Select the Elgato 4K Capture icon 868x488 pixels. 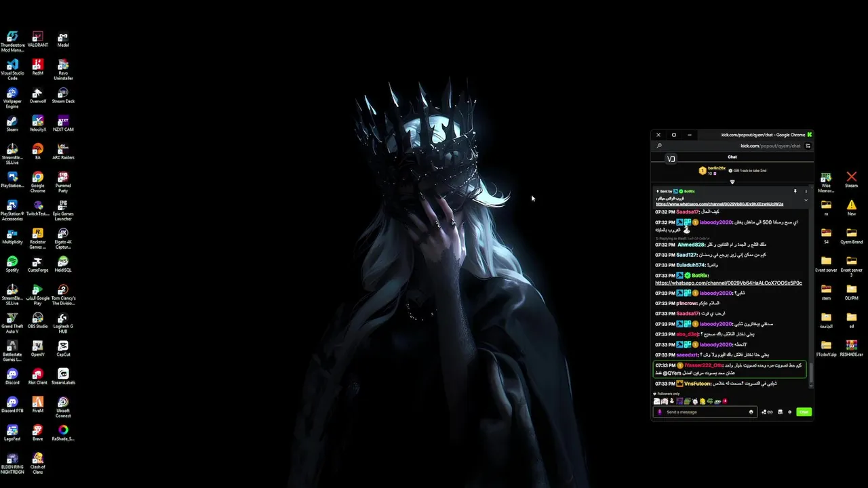click(x=63, y=238)
